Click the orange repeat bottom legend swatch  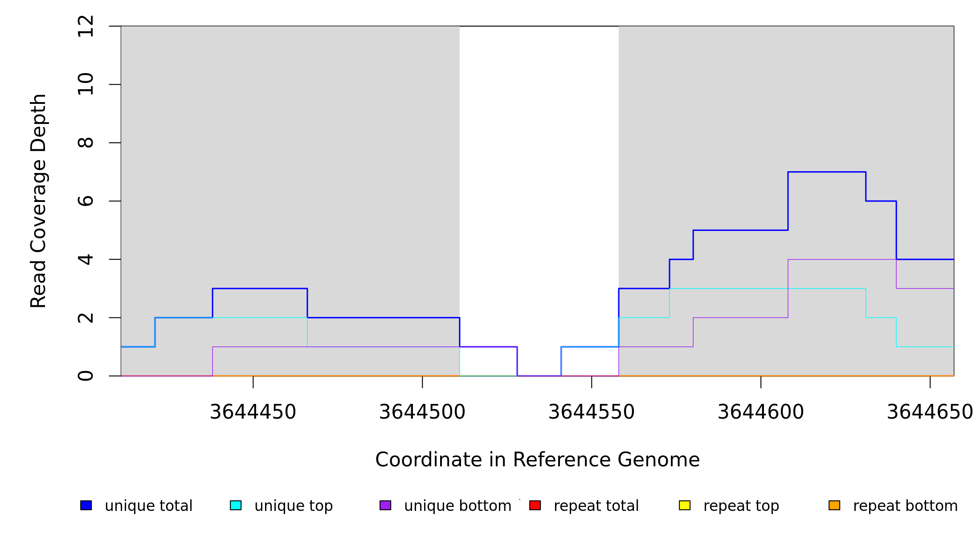834,505
